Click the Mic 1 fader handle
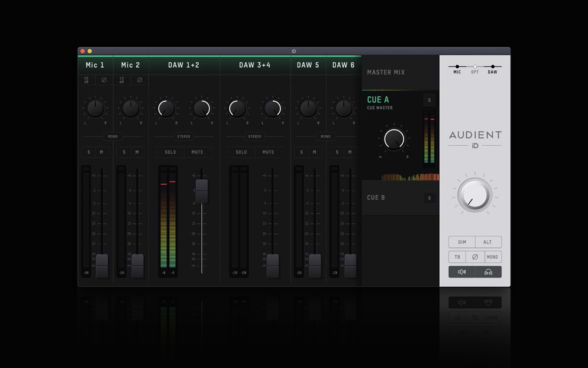Viewport: 588px width, 368px height. [x=102, y=266]
